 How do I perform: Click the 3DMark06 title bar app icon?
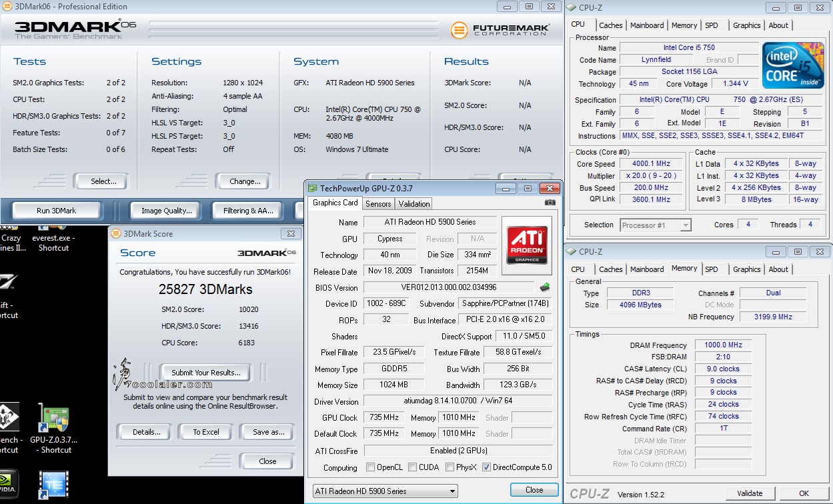click(x=6, y=7)
